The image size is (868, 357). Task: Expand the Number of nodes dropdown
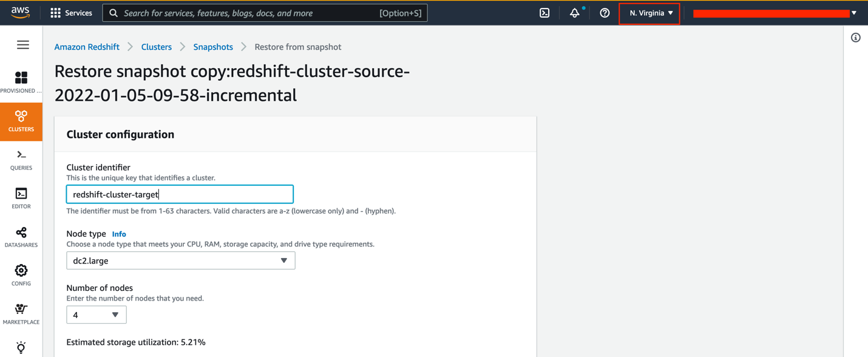(96, 314)
